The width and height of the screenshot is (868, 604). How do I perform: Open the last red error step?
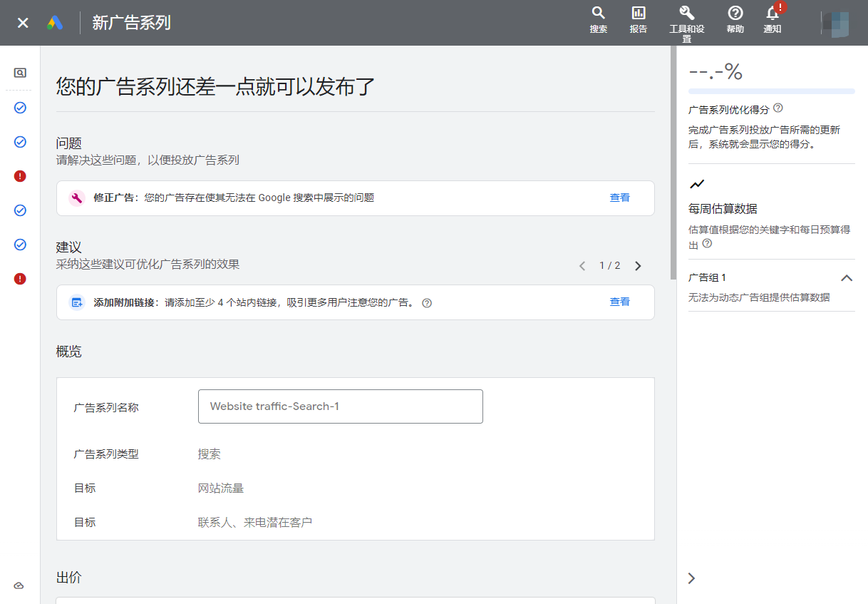coord(20,279)
